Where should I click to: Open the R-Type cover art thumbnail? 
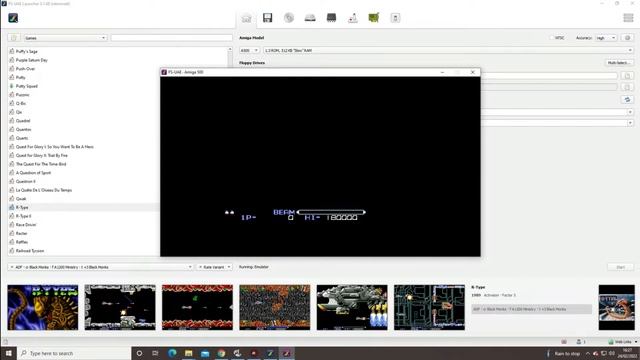click(617, 307)
